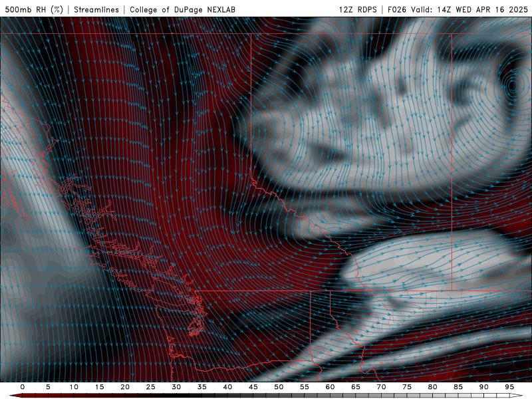Click the '20' colorbar scale label

(125, 387)
